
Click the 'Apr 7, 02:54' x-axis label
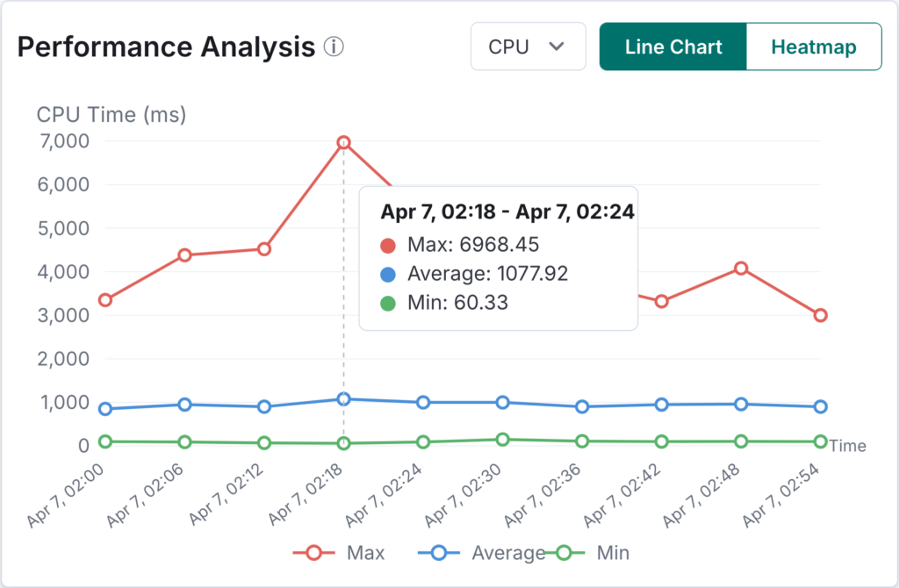780,495
